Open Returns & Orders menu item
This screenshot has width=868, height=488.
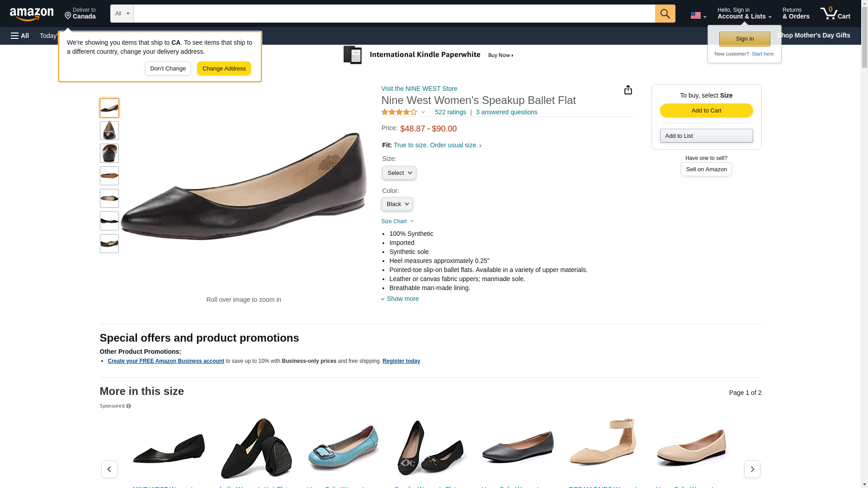(796, 14)
